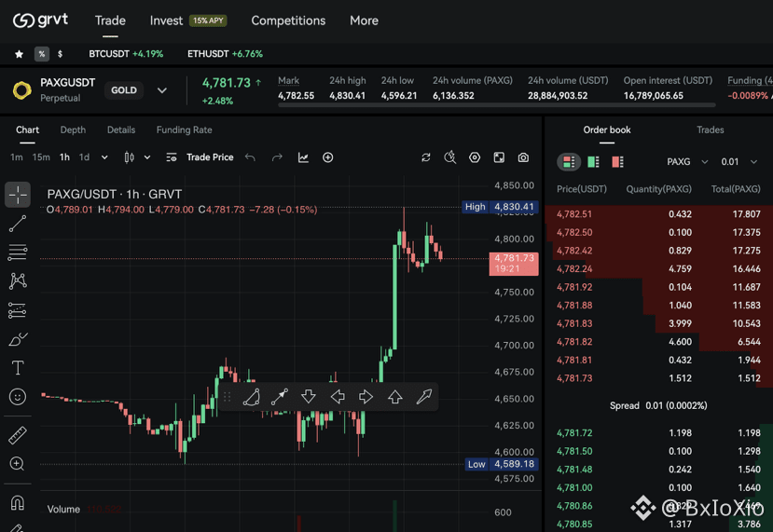Screen dimensions: 773x532
Task: Toggle fullscreen chart icon
Action: 499,157
